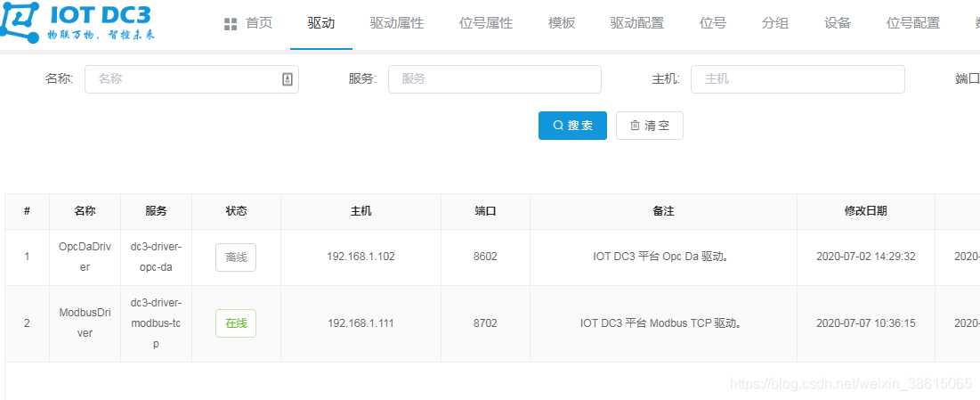Click port value 8602
The width and height of the screenshot is (980, 400).
(x=486, y=257)
